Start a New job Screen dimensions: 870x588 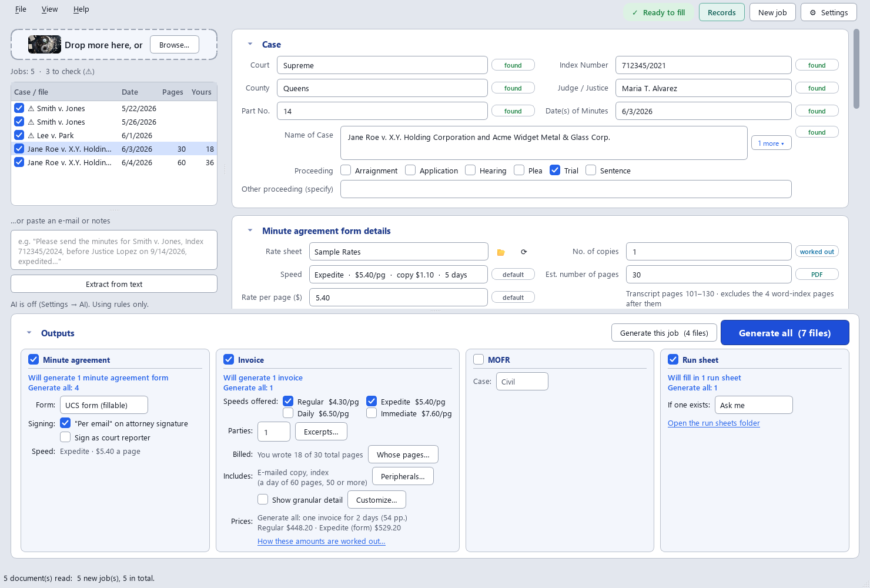(x=772, y=12)
